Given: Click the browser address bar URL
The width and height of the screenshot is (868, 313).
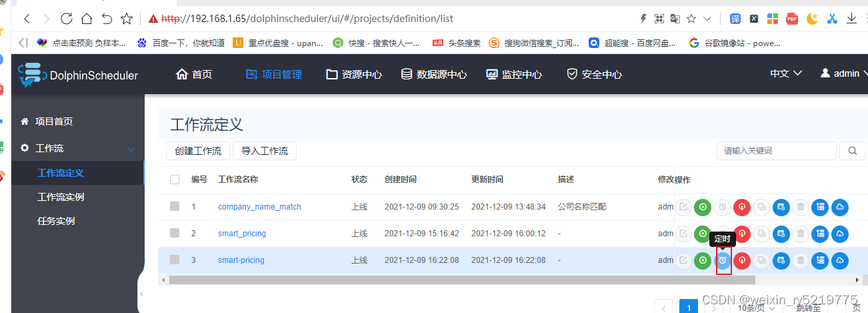Looking at the screenshot, I should 309,19.
